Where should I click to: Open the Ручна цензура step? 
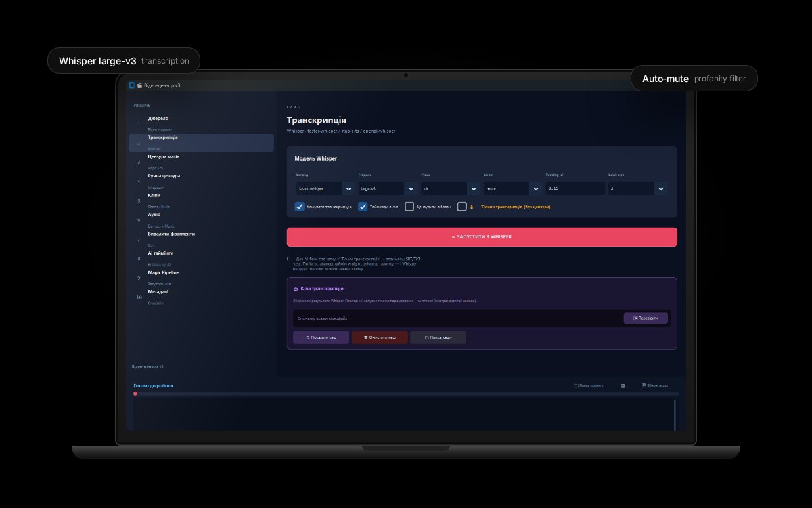coord(201,180)
